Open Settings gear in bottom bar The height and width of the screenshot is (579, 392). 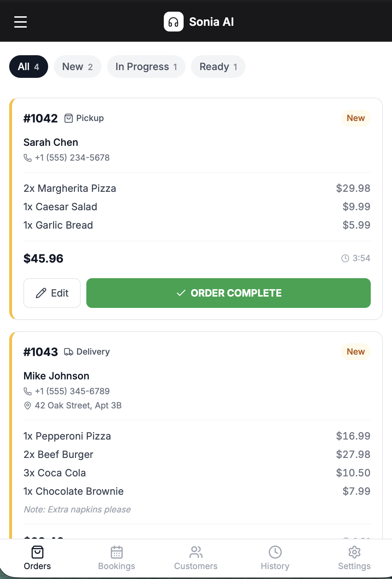[354, 558]
